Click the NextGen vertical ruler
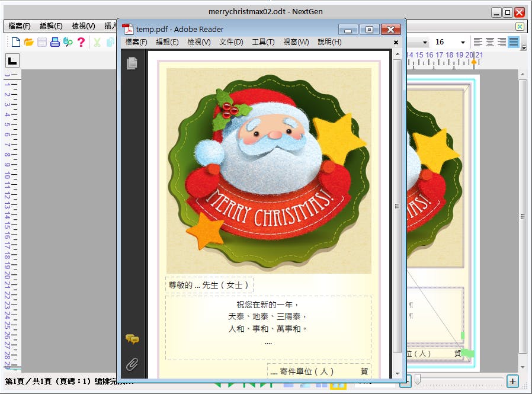532x394 pixels. click(12, 220)
